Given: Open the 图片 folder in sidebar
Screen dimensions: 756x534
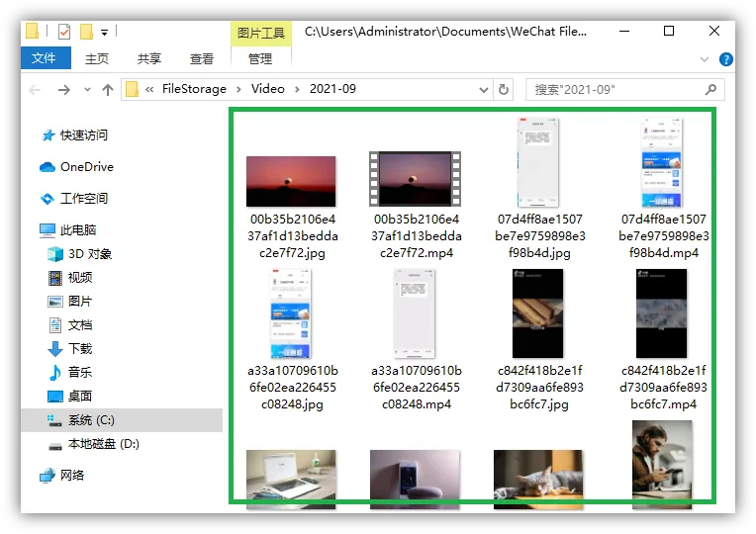Looking at the screenshot, I should pos(70,302).
